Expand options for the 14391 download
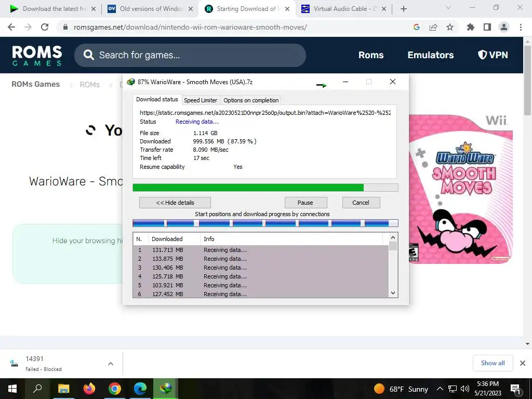 pyautogui.click(x=111, y=364)
